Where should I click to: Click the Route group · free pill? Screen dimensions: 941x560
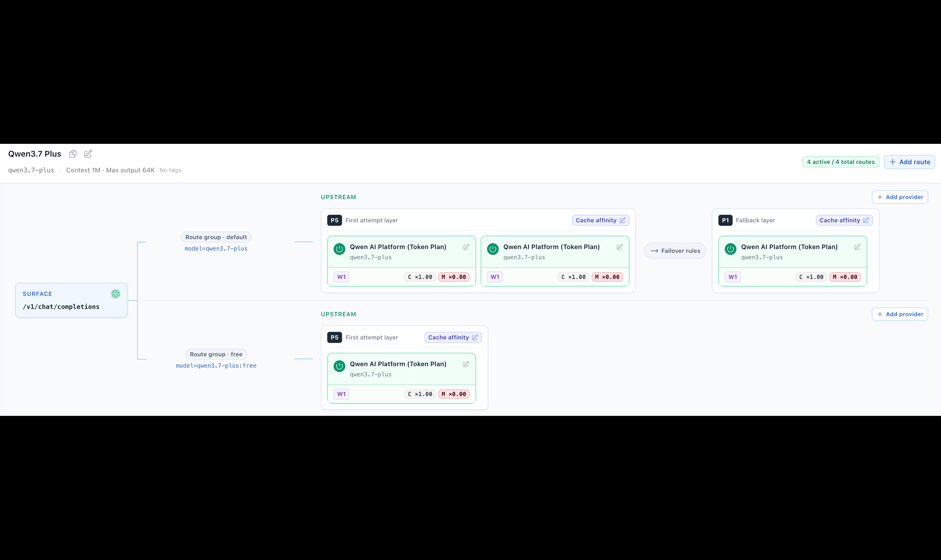(216, 354)
